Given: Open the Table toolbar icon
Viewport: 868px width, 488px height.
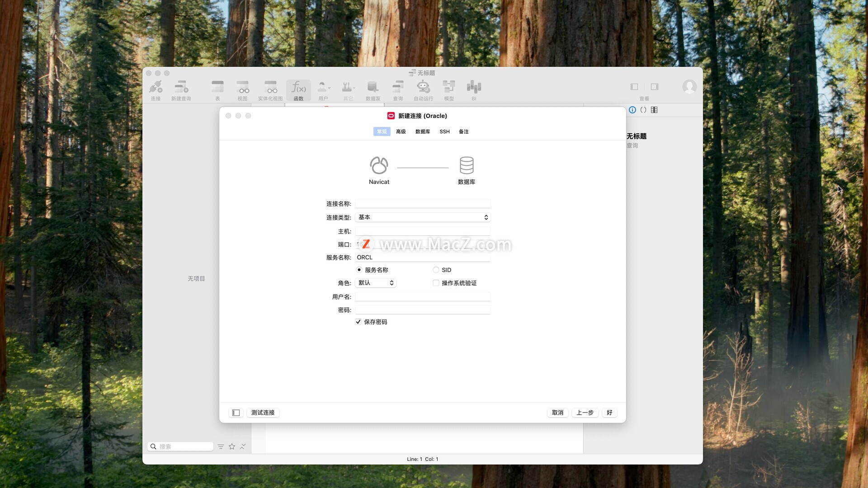Looking at the screenshot, I should (217, 90).
